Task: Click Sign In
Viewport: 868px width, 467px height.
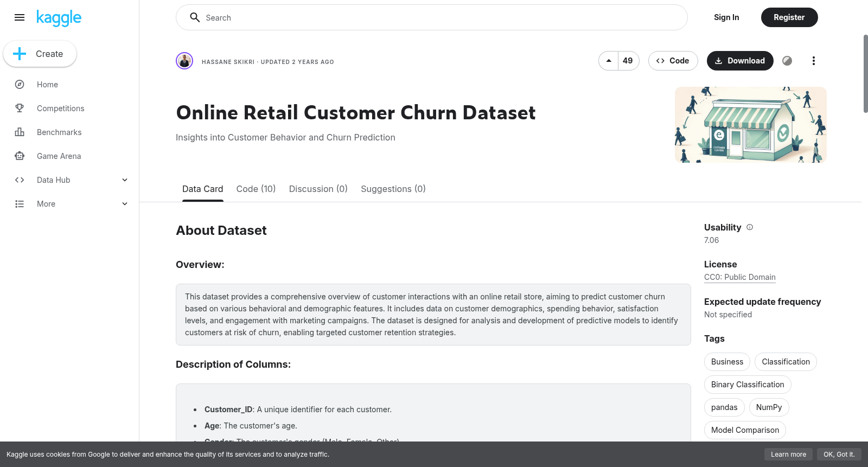Action: pos(726,17)
